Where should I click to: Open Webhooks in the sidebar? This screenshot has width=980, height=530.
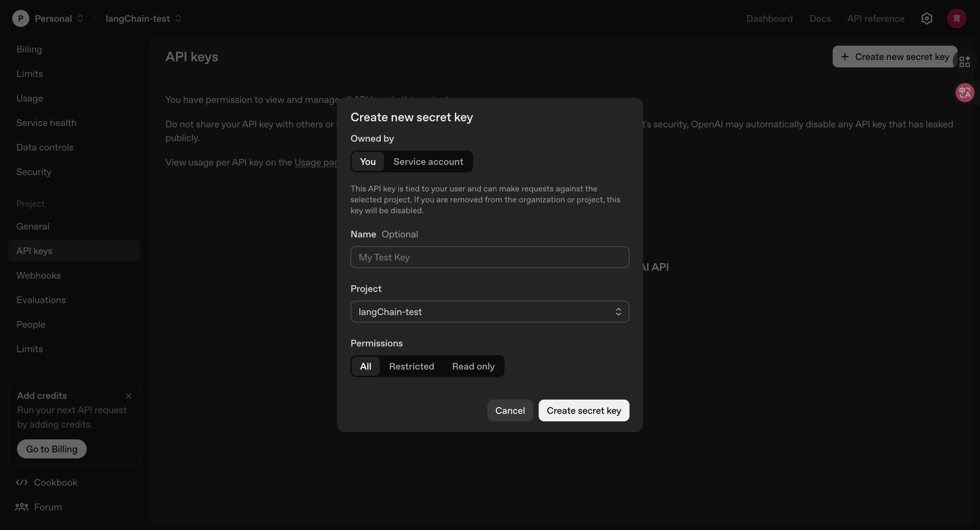[x=38, y=275]
